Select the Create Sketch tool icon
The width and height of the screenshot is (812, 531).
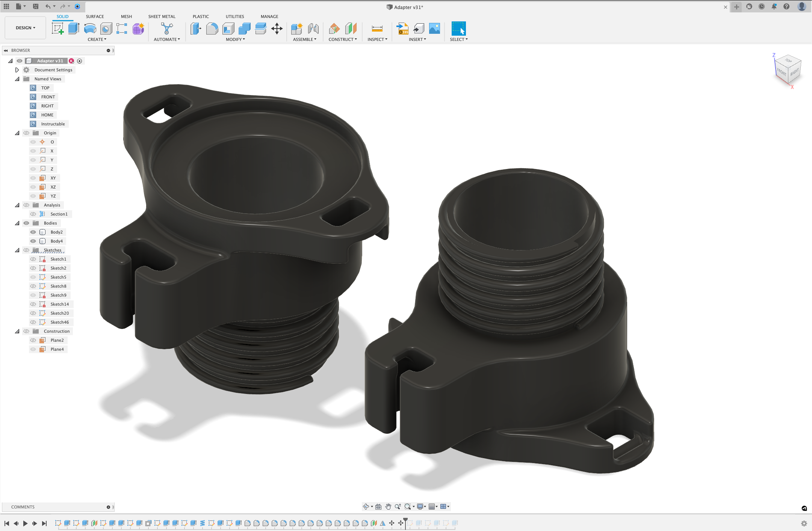point(57,29)
